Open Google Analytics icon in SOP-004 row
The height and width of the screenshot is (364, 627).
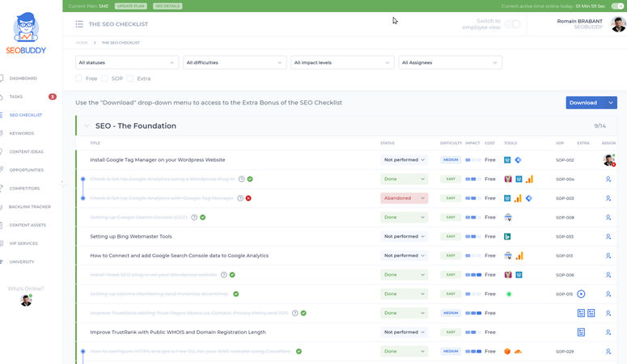(x=529, y=180)
